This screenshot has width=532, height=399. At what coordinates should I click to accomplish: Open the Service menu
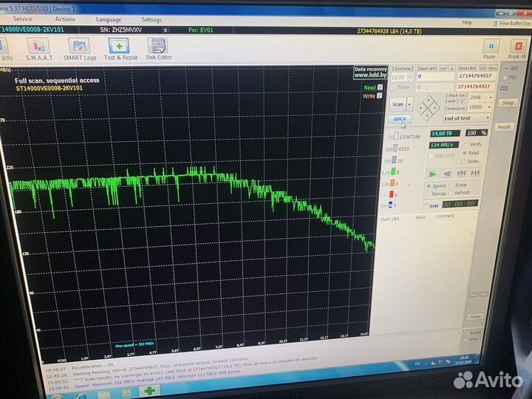[x=23, y=19]
